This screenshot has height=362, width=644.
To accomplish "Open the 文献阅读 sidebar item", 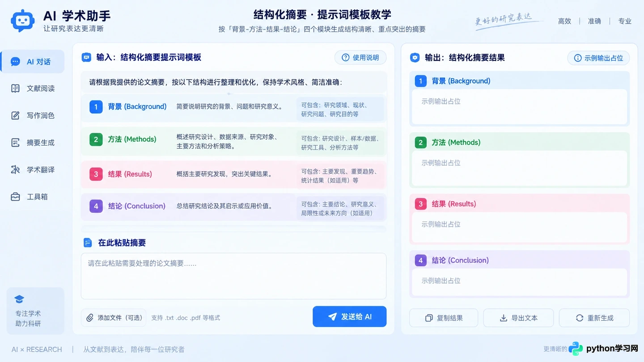I will click(33, 88).
